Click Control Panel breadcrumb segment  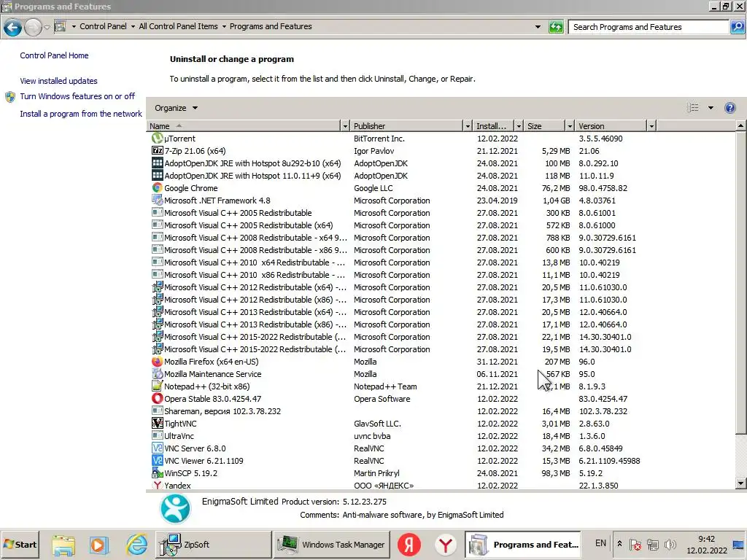103,27
